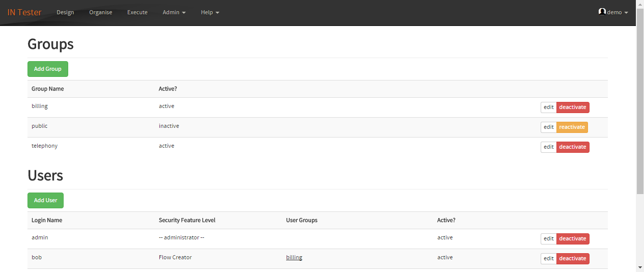Click the Security Feature Level column header

187,220
